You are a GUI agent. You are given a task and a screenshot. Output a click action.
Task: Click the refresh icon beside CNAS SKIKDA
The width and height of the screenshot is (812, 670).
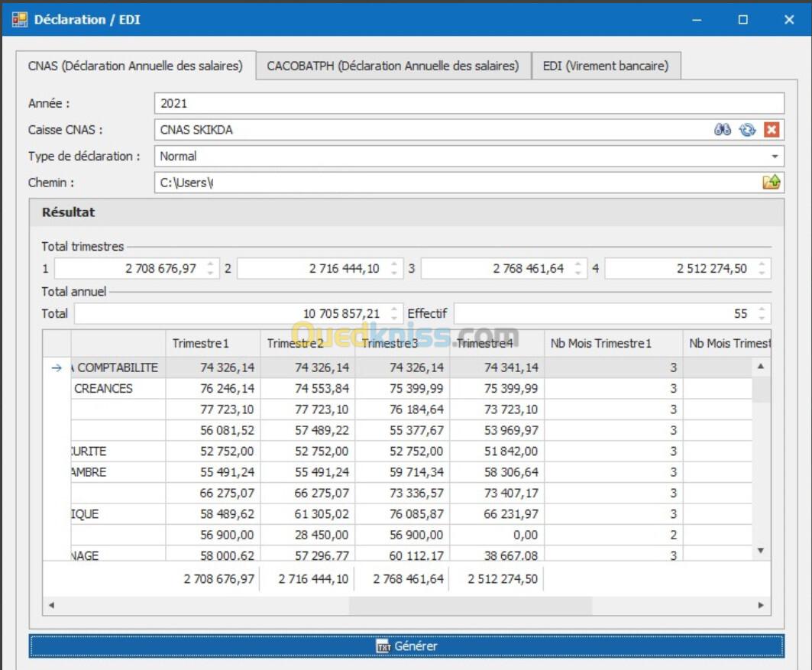pyautogui.click(x=747, y=130)
